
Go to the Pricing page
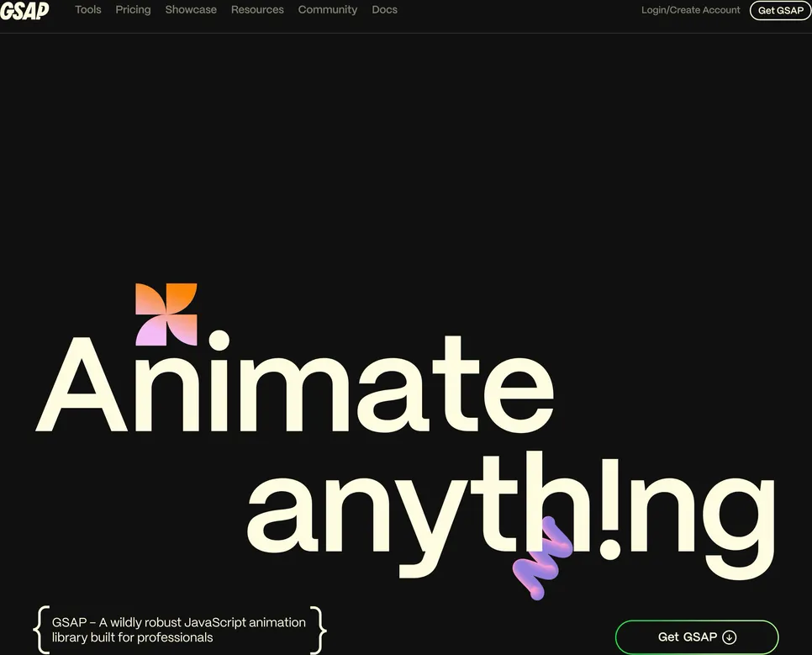(133, 10)
